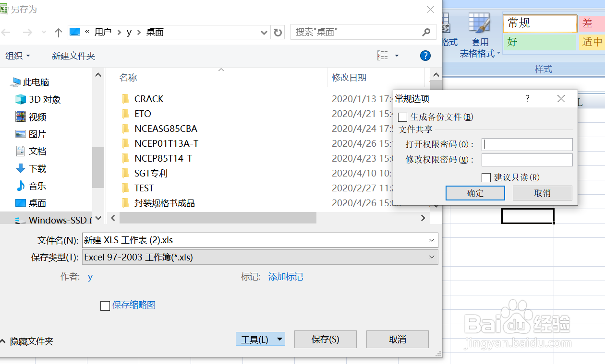
Task: Open the 保存类型 dropdown
Action: (x=432, y=257)
